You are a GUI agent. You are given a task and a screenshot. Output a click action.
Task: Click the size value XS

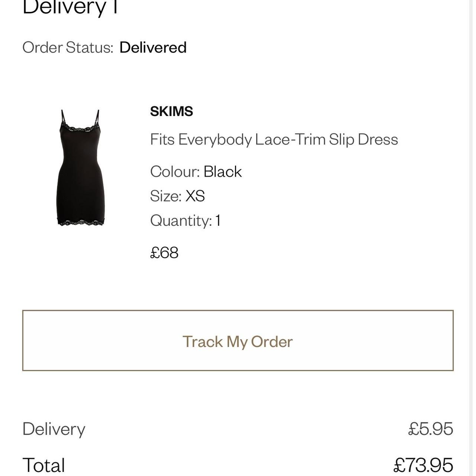[195, 196]
